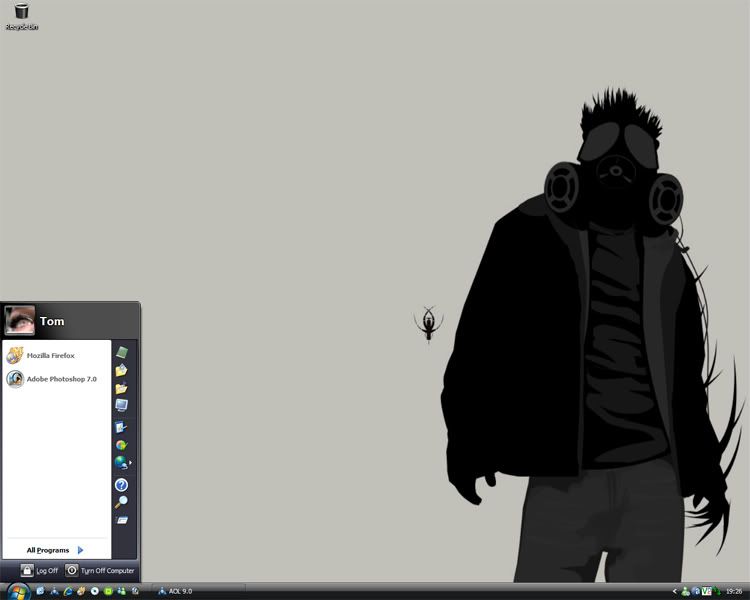The image size is (750, 600).
Task: Click Tom's user account picture
Action: (x=19, y=320)
